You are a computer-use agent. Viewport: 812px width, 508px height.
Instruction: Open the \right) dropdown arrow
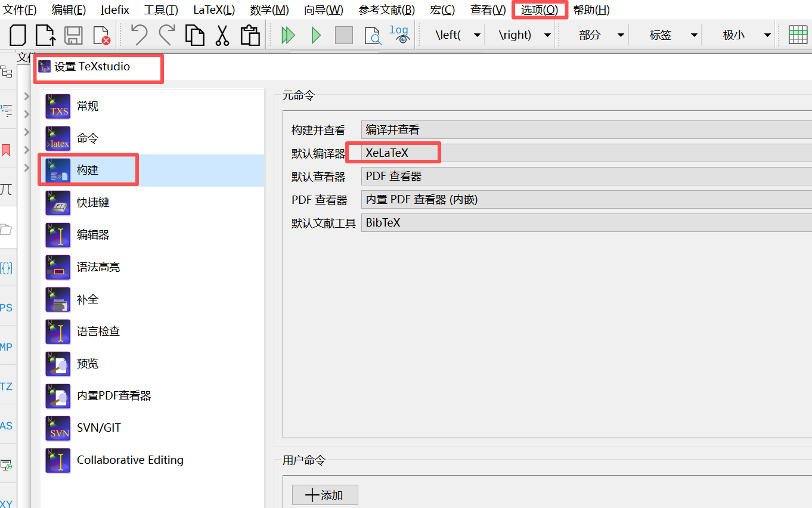point(547,35)
